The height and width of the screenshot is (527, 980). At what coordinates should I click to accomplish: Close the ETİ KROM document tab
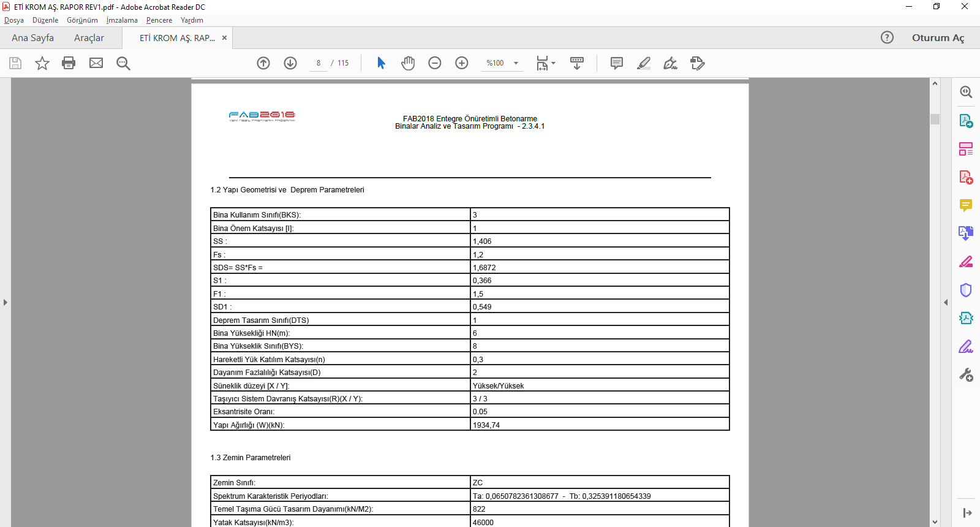tap(224, 38)
